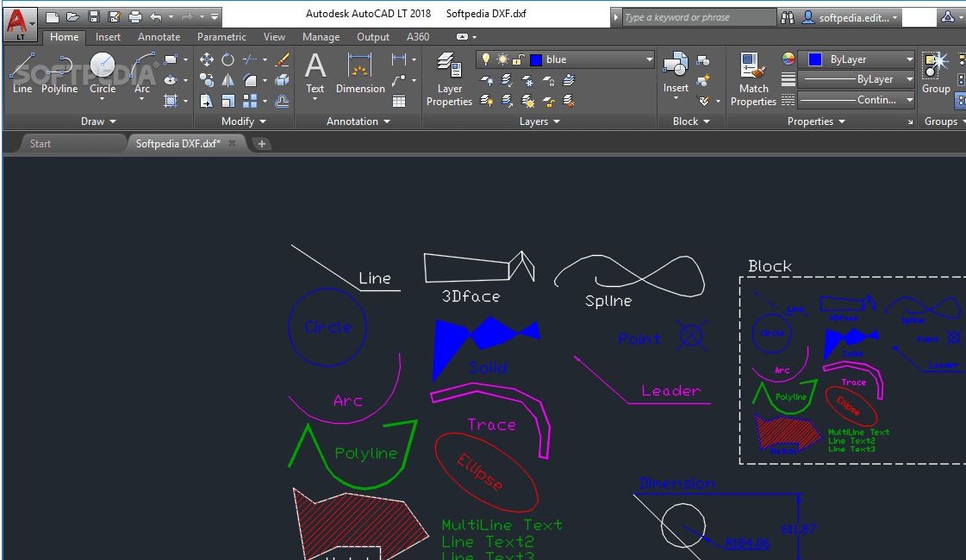
Task: Open the Undo history dropdown arrow
Action: (x=171, y=16)
